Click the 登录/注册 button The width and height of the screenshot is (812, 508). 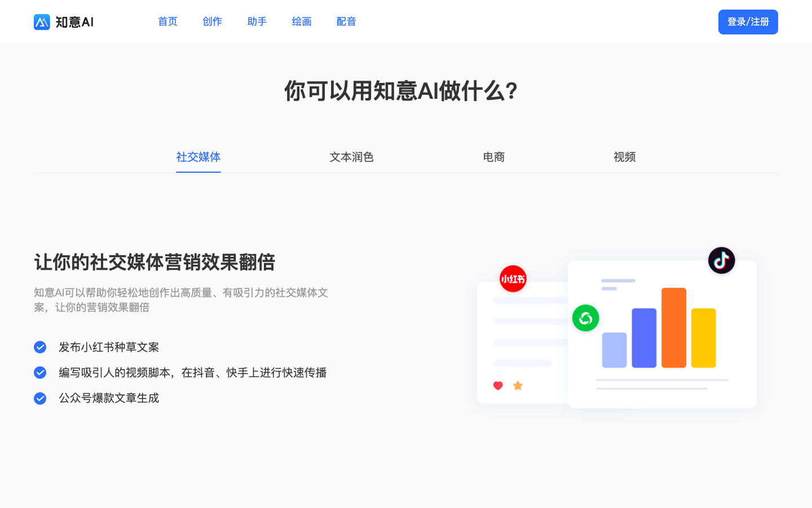coord(748,22)
